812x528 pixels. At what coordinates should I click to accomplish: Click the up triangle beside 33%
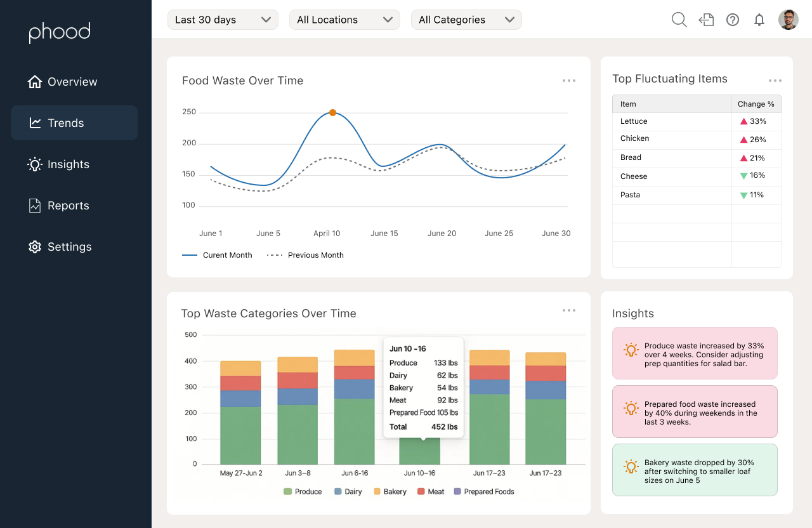click(743, 121)
